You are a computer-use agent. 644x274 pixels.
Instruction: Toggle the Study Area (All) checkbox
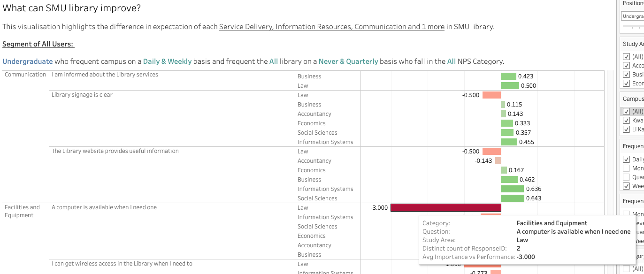click(x=626, y=57)
